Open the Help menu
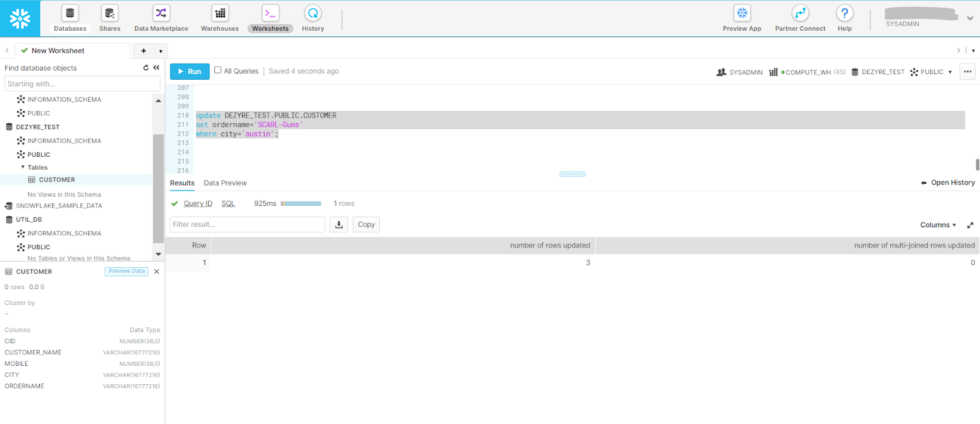The image size is (980, 424). tap(845, 18)
